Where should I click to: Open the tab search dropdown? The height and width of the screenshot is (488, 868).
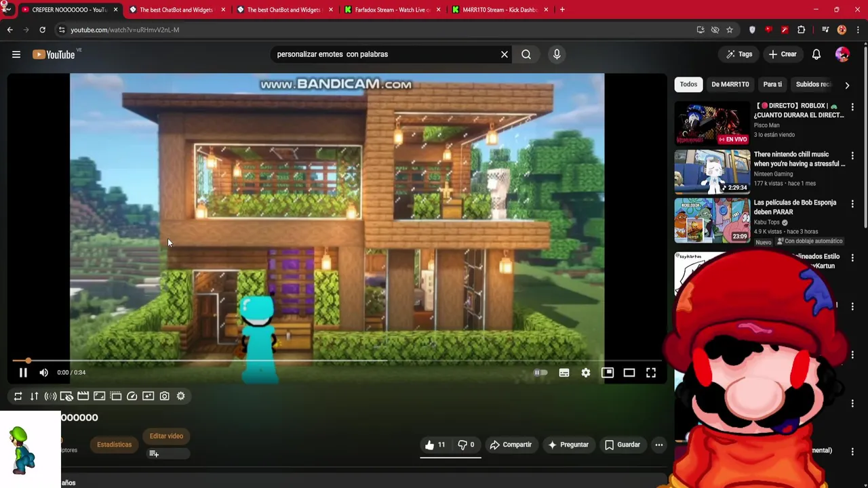point(7,9)
